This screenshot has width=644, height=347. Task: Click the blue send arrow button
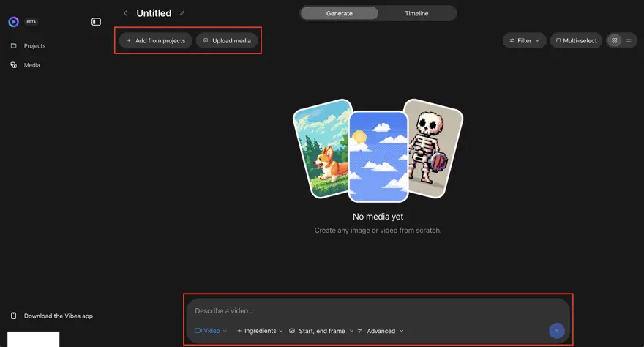pos(557,331)
